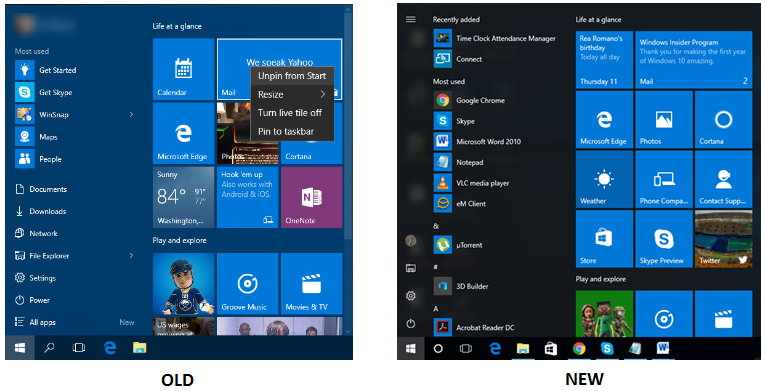Launch µTorrent from NEW app list
The image size is (765, 391).
click(x=458, y=245)
